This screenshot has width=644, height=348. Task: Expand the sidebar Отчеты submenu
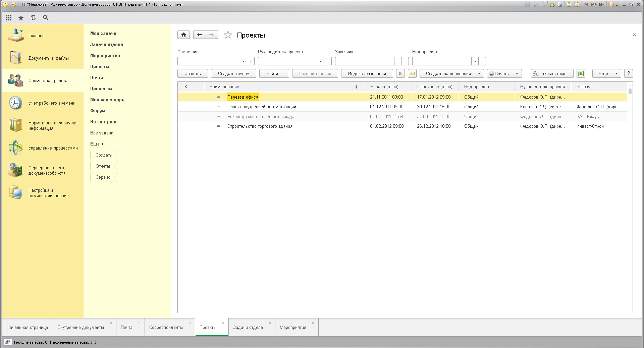coord(104,166)
